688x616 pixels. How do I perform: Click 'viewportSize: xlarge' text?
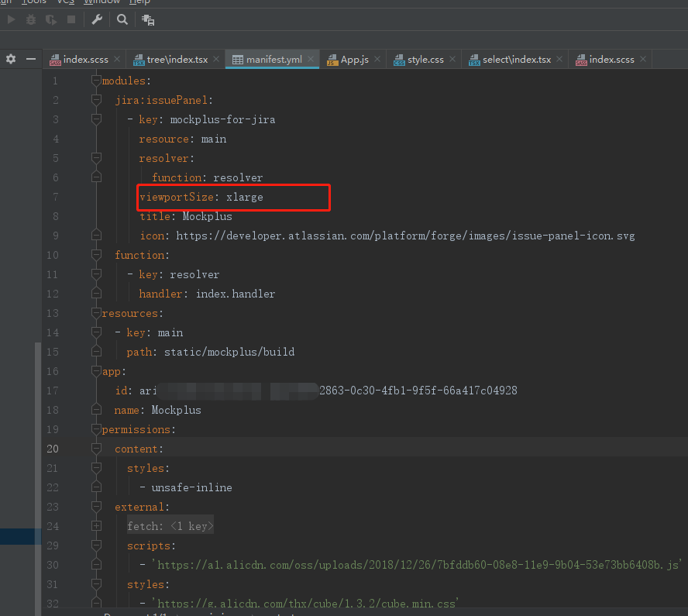point(201,197)
